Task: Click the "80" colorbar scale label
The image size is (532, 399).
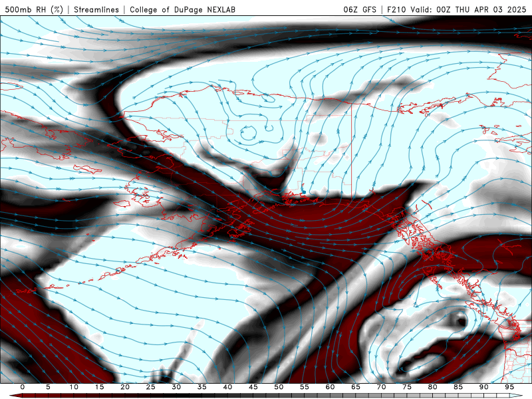Action: point(433,387)
